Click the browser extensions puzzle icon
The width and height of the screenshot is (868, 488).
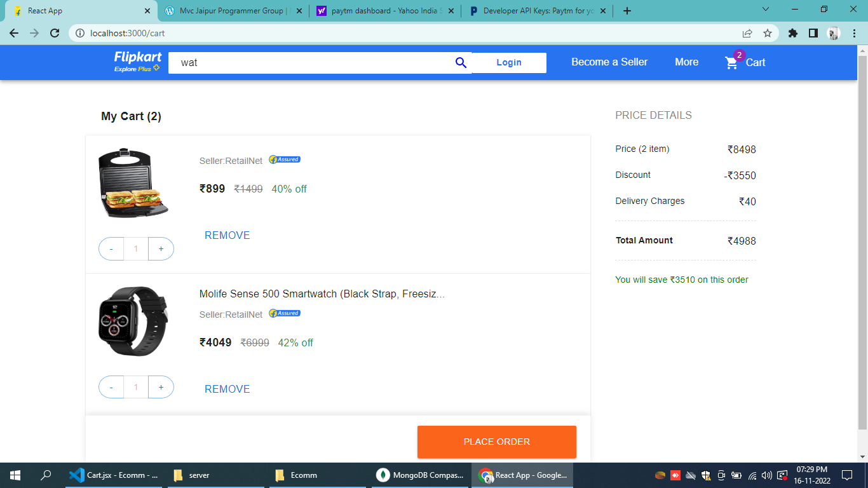click(792, 34)
